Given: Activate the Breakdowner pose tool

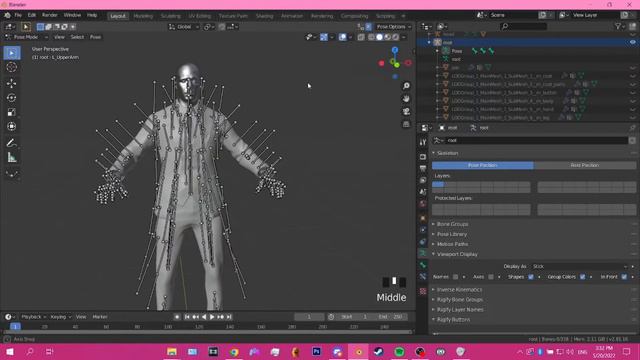Looking at the screenshot, I should click(x=12, y=174).
